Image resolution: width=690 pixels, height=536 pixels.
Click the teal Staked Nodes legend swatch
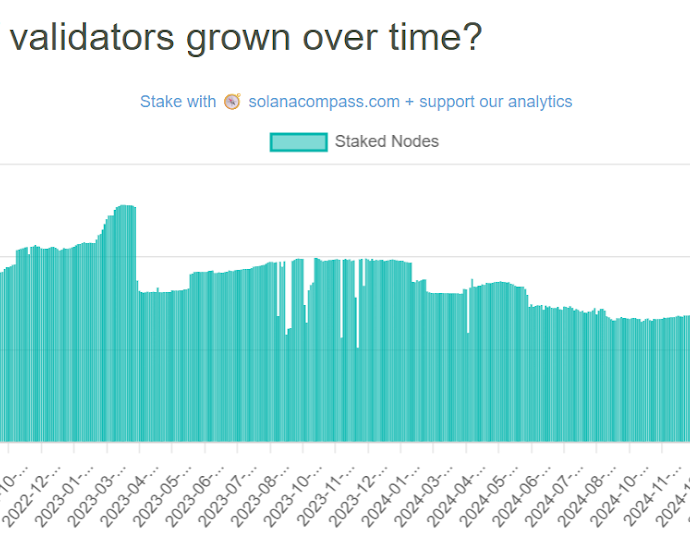pyautogui.click(x=298, y=142)
